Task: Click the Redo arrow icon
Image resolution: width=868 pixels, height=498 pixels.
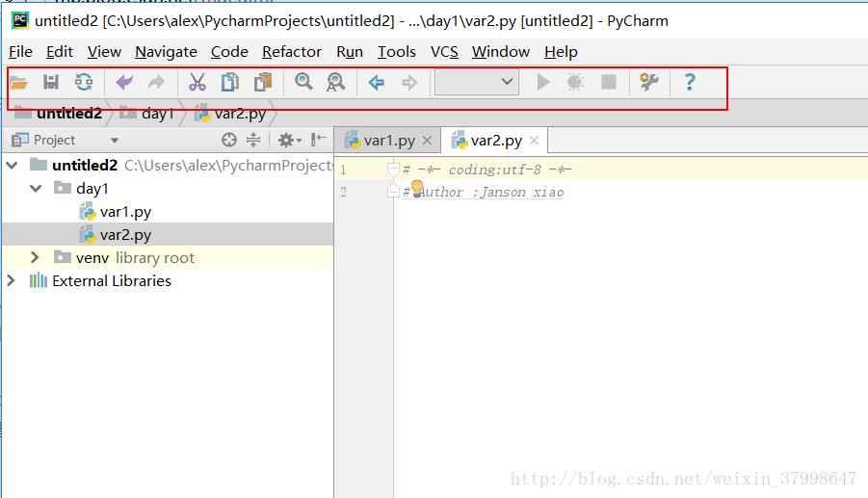Action: pos(157,83)
